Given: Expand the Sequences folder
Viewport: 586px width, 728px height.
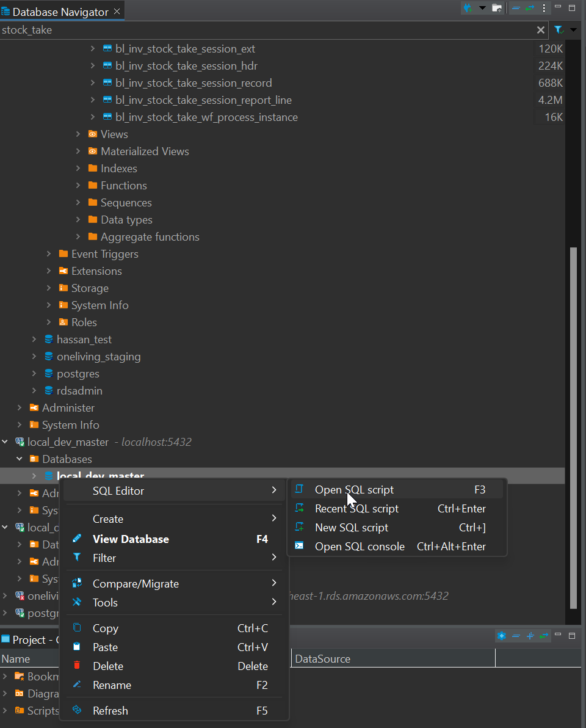Looking at the screenshot, I should [78, 202].
